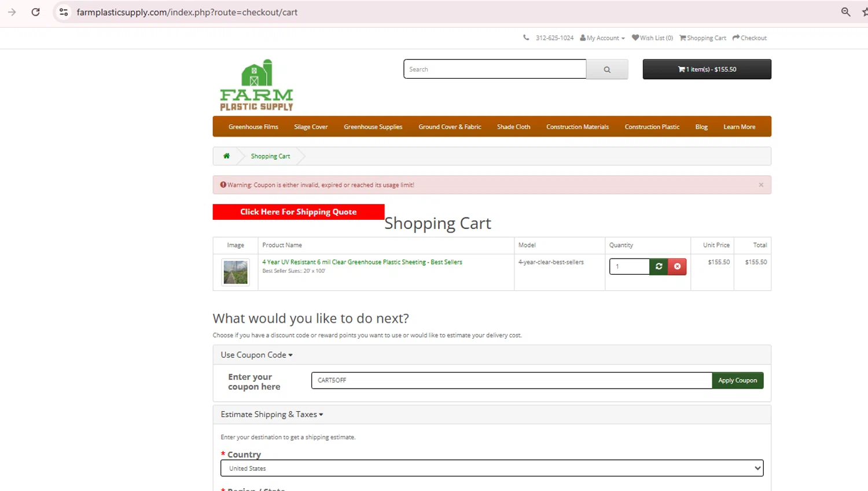Click the Apply Coupon button
868x491 pixels.
click(737, 380)
